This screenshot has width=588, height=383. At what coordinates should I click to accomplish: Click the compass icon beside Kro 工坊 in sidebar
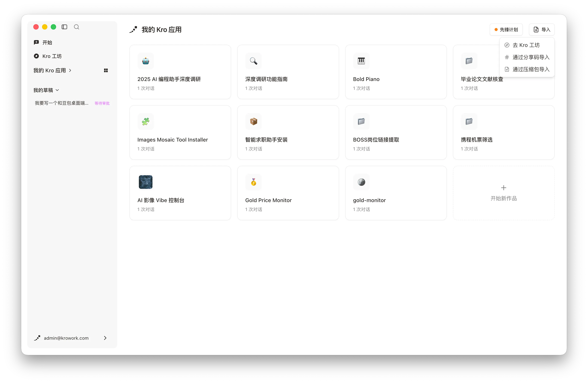point(36,56)
